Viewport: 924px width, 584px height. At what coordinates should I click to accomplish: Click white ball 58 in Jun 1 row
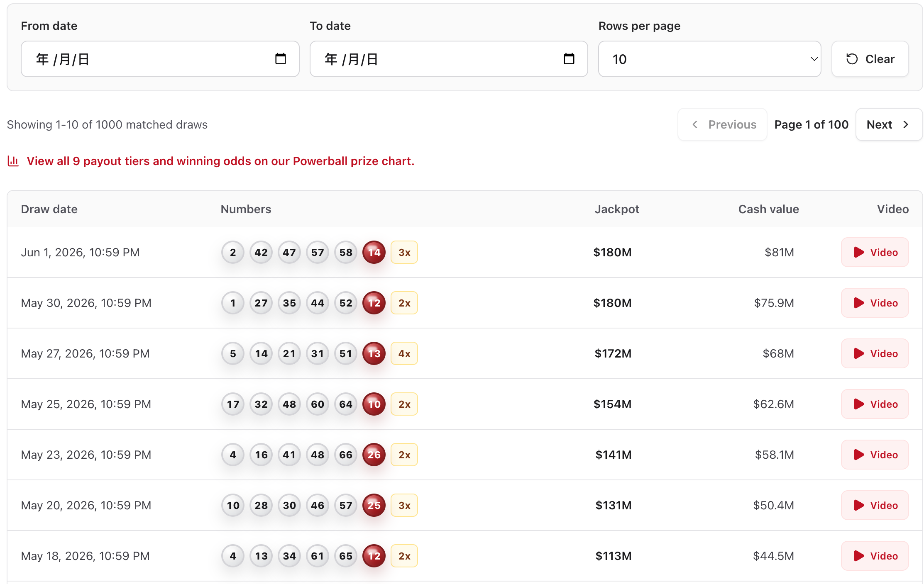click(346, 252)
